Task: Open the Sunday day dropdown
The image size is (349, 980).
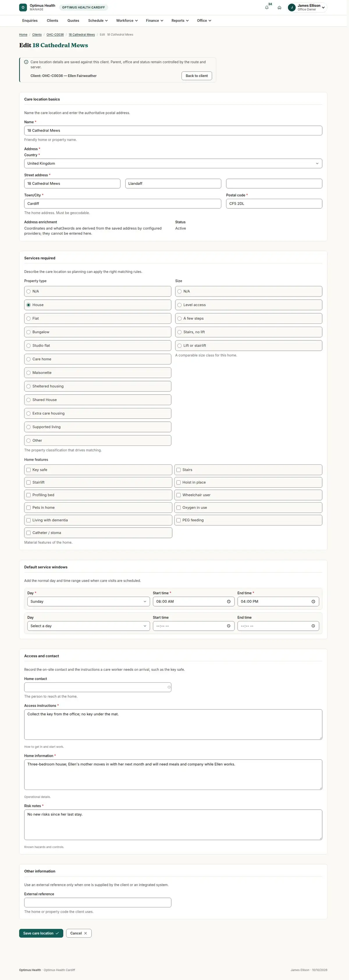Action: tap(88, 602)
